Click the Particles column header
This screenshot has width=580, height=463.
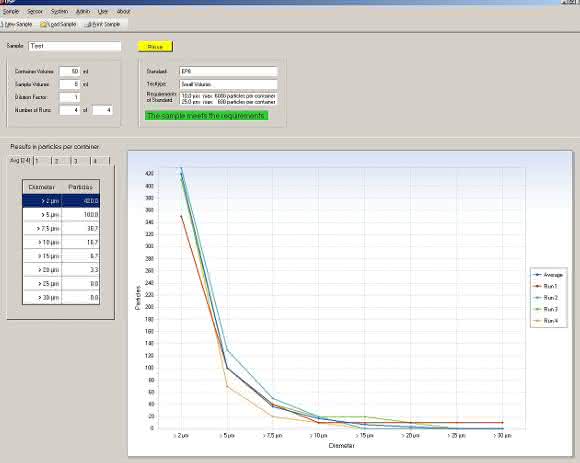(80, 187)
